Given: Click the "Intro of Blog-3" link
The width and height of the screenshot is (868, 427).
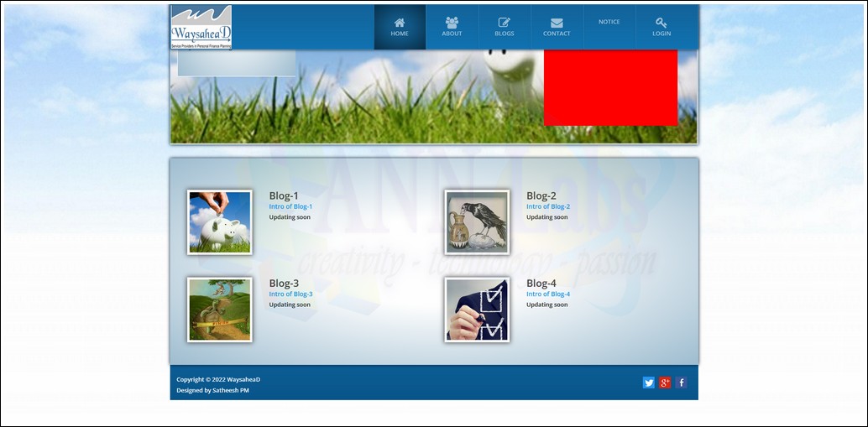Looking at the screenshot, I should click(290, 294).
